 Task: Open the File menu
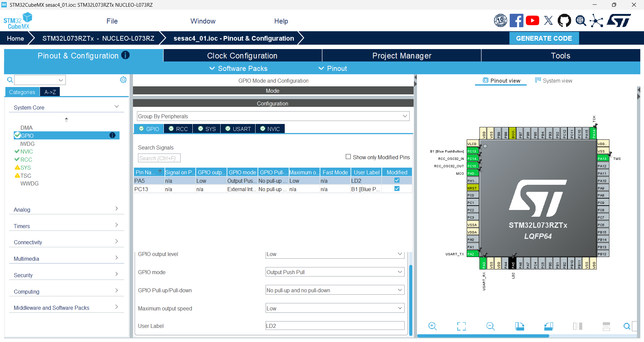(112, 21)
